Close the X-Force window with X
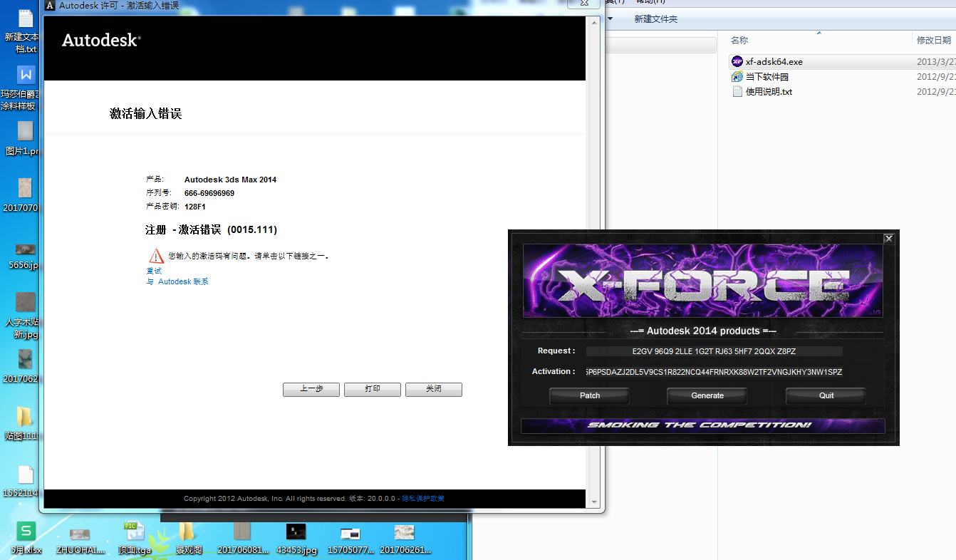 888,239
